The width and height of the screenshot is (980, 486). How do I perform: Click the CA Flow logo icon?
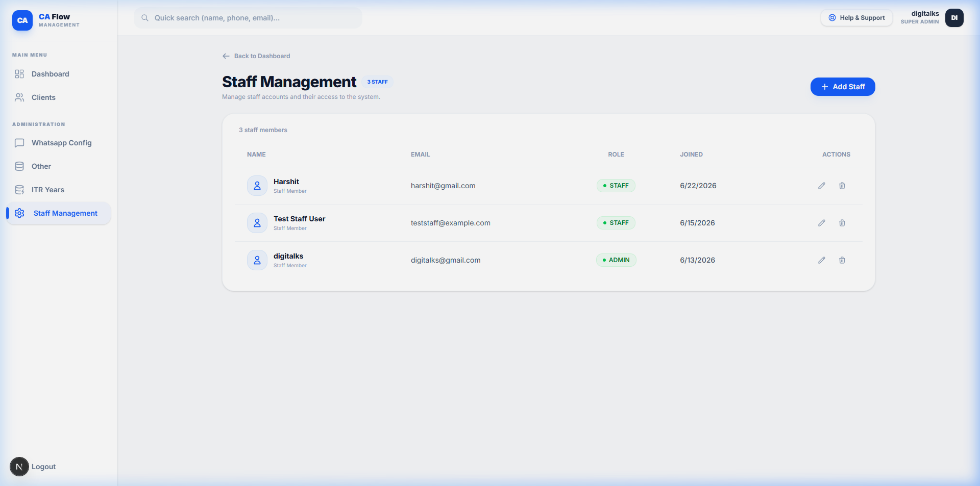22,20
